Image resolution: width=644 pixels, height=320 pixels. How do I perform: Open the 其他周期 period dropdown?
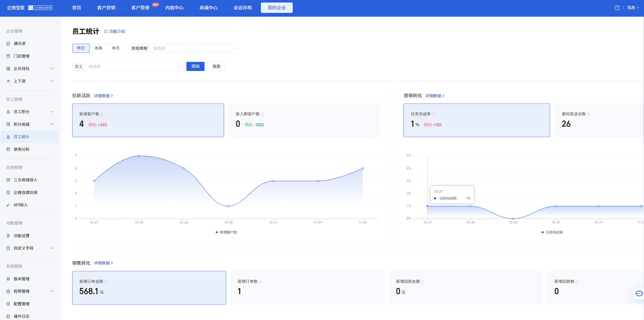point(194,48)
